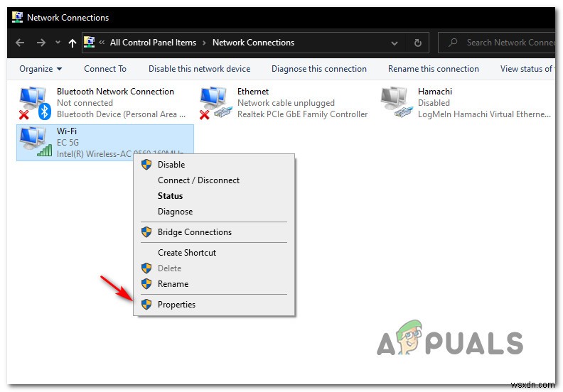The height and width of the screenshot is (392, 563).
Task: Click the Network cable unplugged status text
Action: 286,103
